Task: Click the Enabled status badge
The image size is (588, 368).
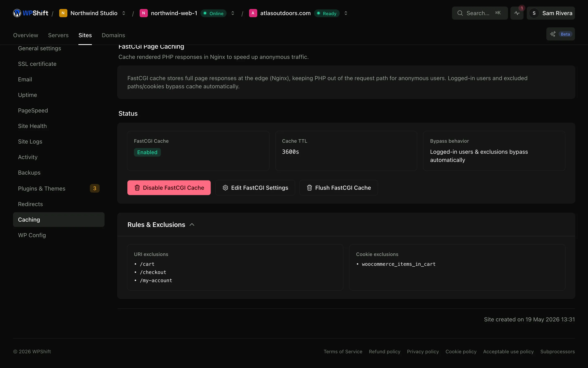Action: point(147,152)
